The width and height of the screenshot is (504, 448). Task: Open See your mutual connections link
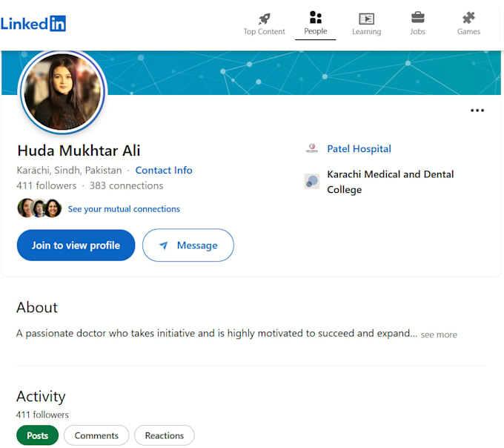pyautogui.click(x=124, y=209)
